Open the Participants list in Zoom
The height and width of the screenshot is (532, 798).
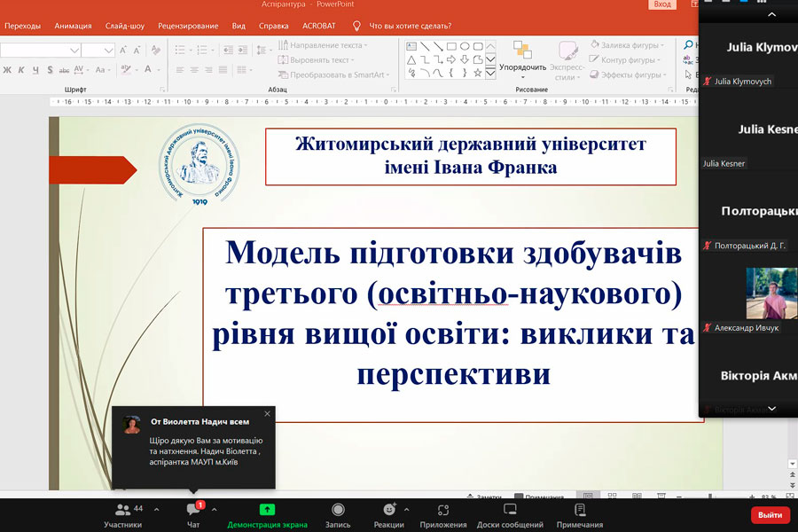122,513
